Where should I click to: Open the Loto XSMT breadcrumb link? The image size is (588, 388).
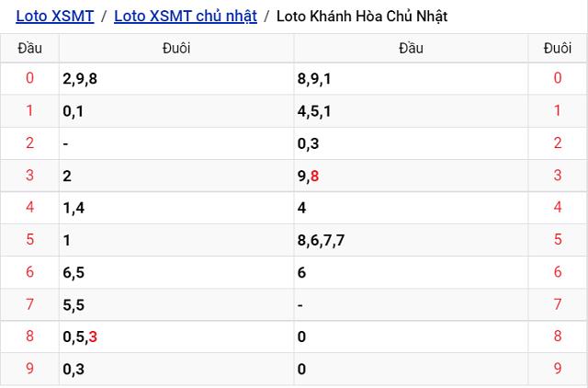(54, 16)
